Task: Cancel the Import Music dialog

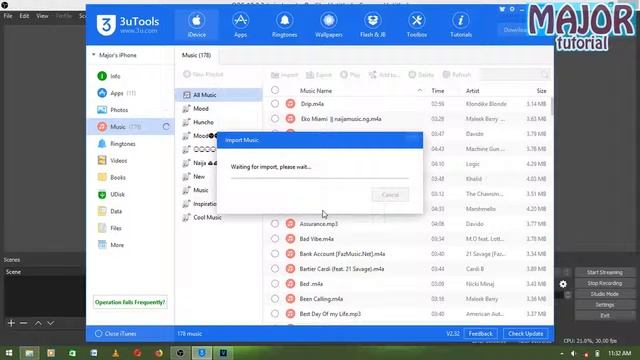Action: [x=390, y=195]
